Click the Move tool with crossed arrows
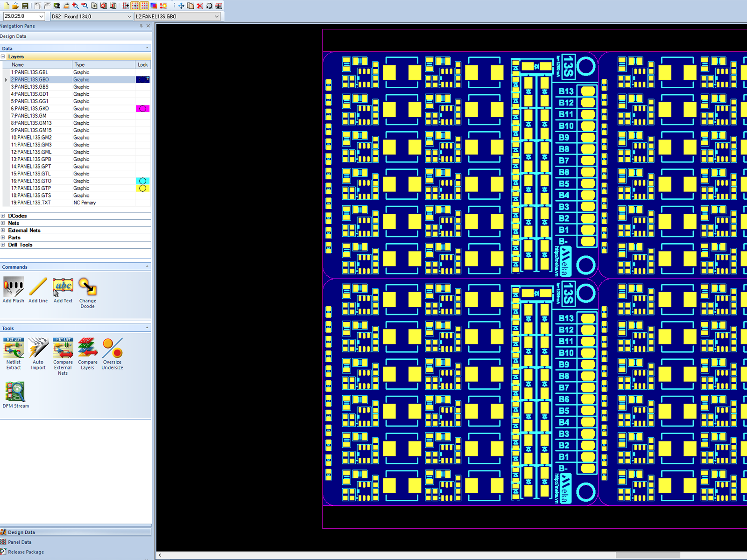This screenshot has height=560, width=747. [x=181, y=6]
